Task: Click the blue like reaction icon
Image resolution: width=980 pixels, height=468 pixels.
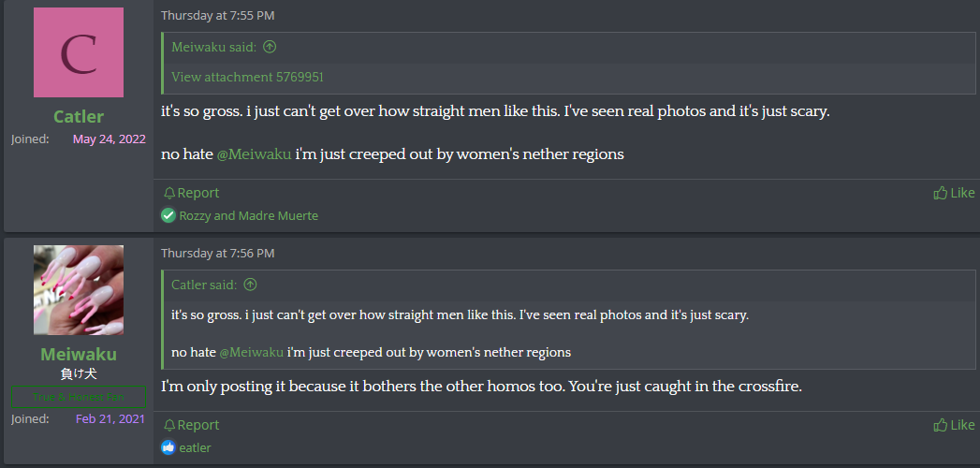Action: (168, 447)
